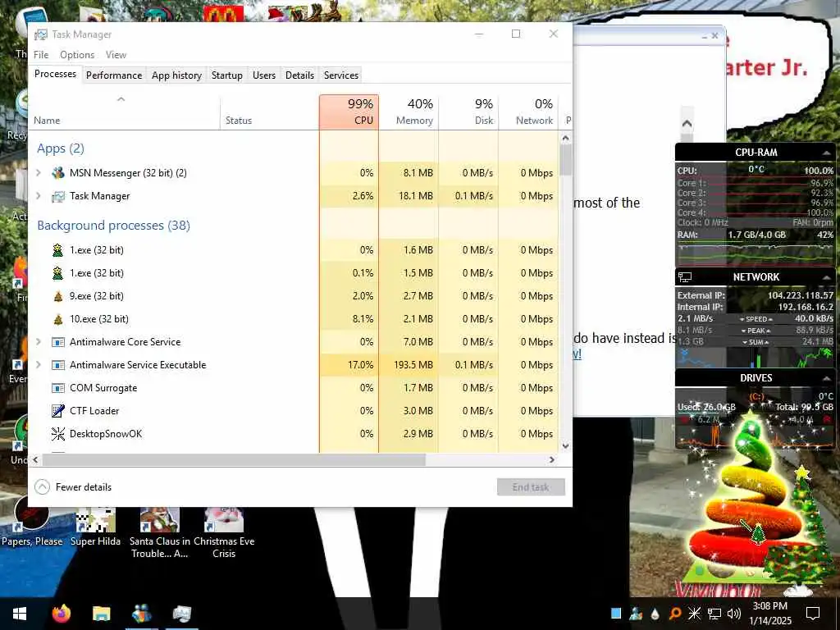Screen dimensions: 840x630
Task: Click the volume speaker tray icon
Action: (x=734, y=614)
